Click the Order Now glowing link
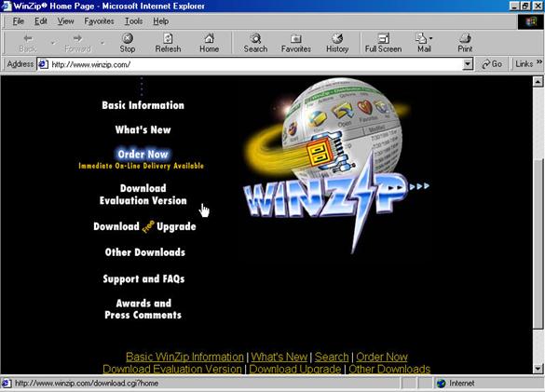545x392 pixels. pyautogui.click(x=143, y=154)
